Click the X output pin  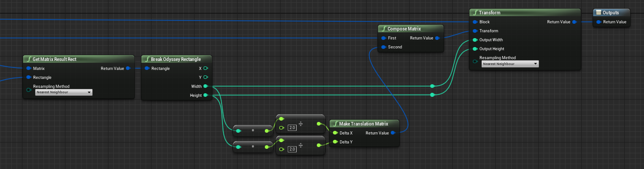point(205,68)
